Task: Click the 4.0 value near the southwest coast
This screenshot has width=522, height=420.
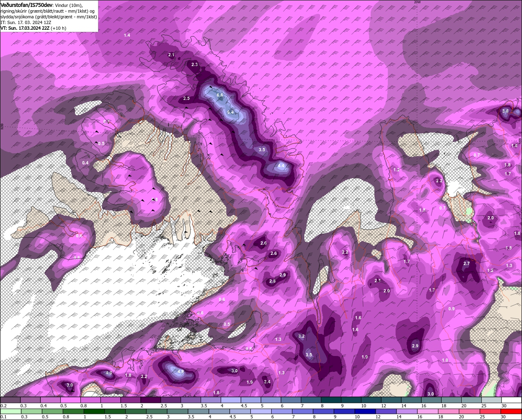Action: click(x=109, y=373)
